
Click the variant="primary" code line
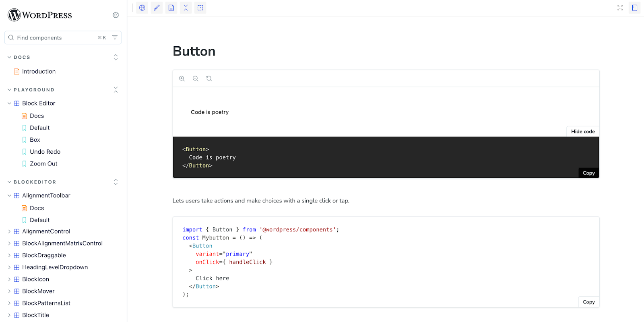(224, 254)
